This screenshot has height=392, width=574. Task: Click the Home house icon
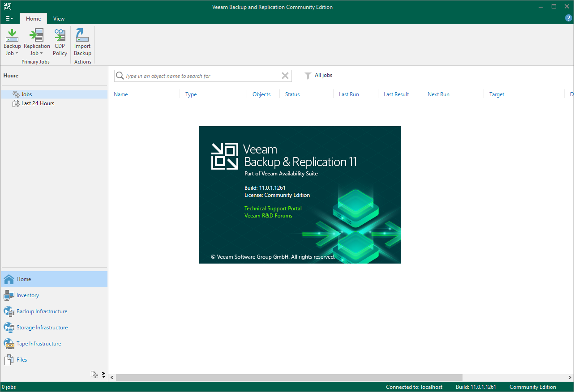click(9, 279)
